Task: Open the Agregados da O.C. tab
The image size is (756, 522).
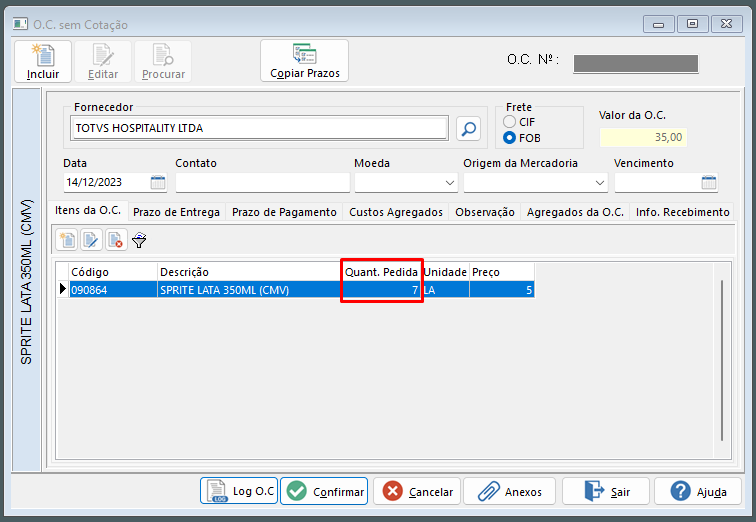Action: [x=575, y=212]
